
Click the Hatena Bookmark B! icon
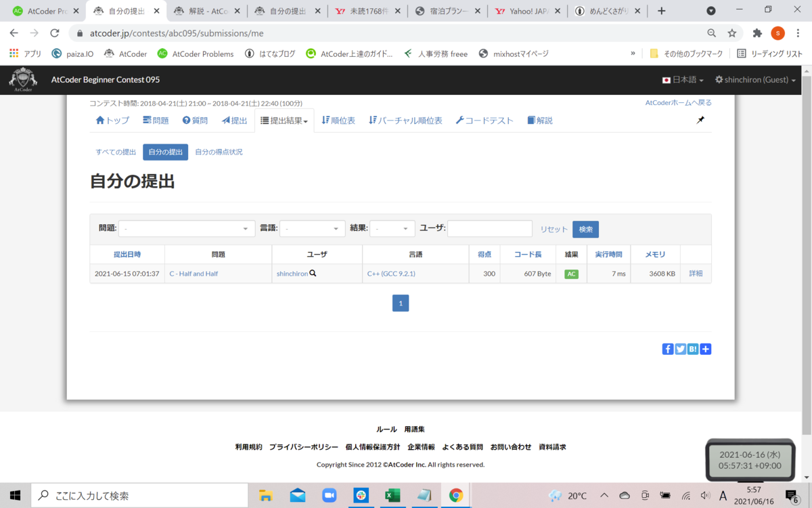(692, 349)
